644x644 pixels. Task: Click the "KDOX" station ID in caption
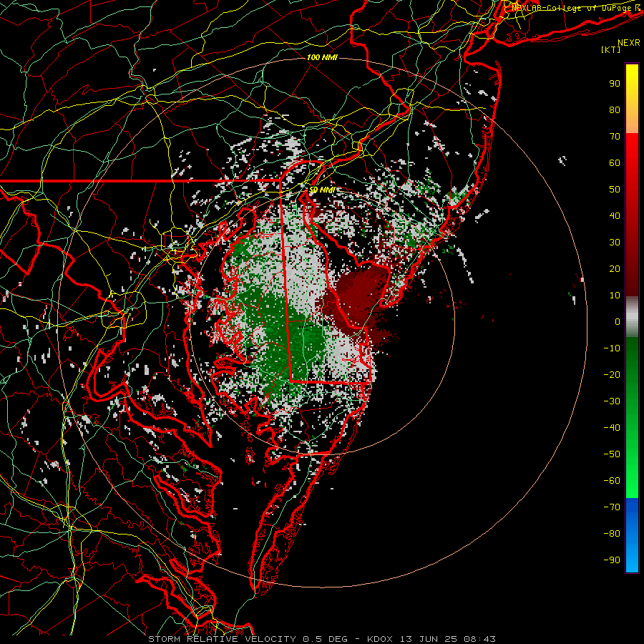coord(380,639)
